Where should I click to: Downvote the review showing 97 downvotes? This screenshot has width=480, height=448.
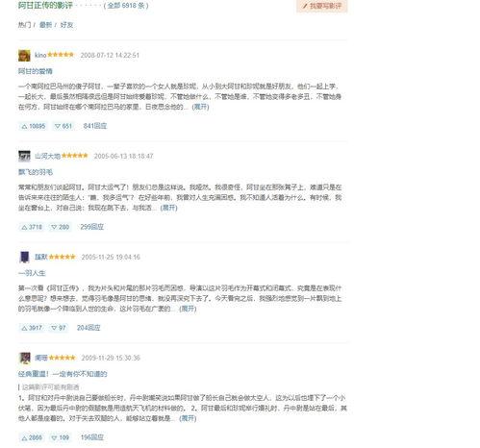(x=59, y=328)
